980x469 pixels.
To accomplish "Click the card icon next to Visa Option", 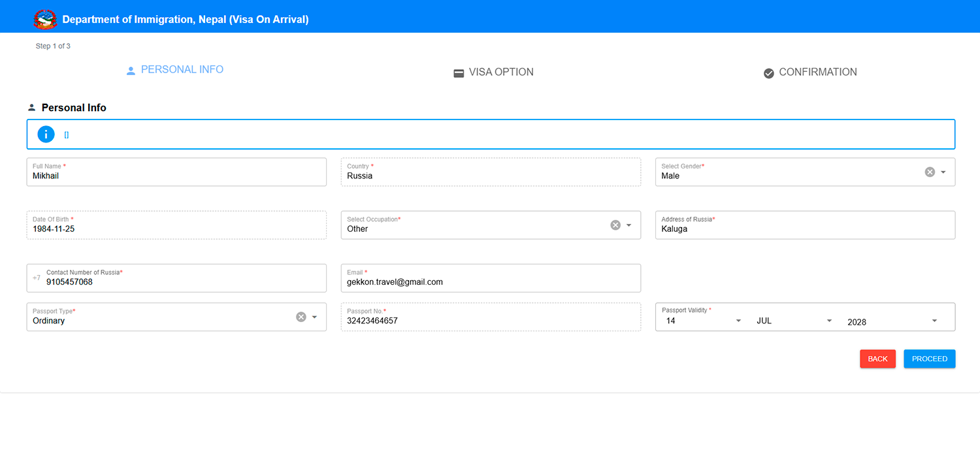I will (x=459, y=73).
